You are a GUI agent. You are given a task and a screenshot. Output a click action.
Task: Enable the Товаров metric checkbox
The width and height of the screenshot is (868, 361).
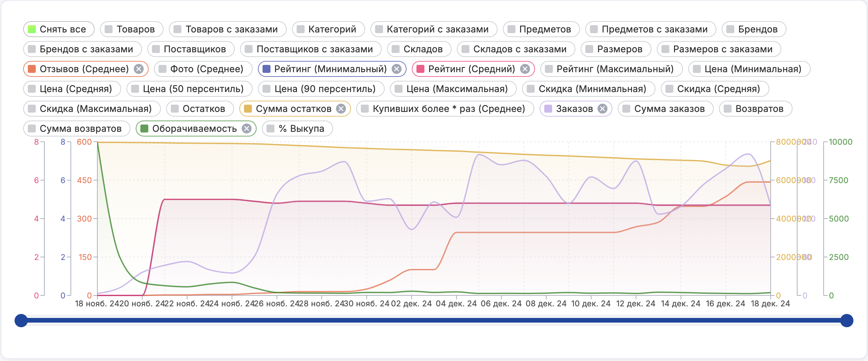point(109,29)
